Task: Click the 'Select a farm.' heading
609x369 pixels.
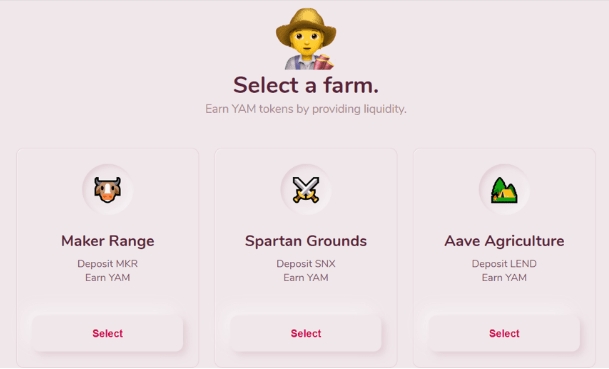Action: pos(306,85)
